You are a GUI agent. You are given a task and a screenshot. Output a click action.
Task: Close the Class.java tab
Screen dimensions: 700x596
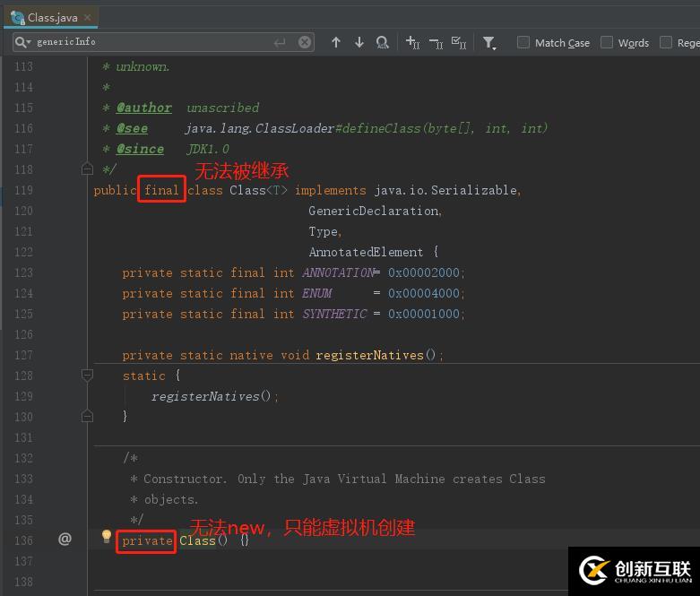[x=88, y=17]
